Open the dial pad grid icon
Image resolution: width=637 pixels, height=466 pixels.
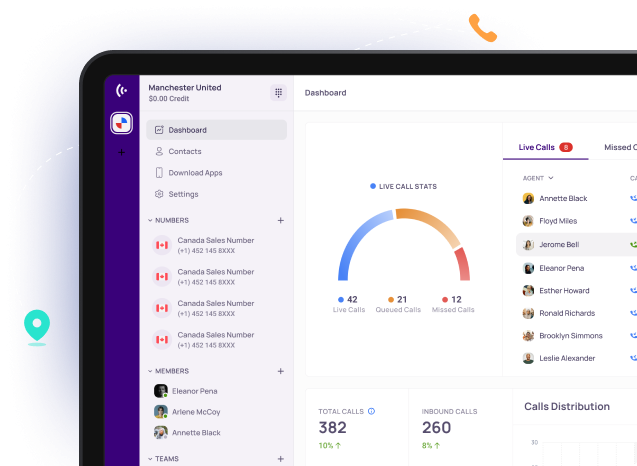[x=278, y=93]
